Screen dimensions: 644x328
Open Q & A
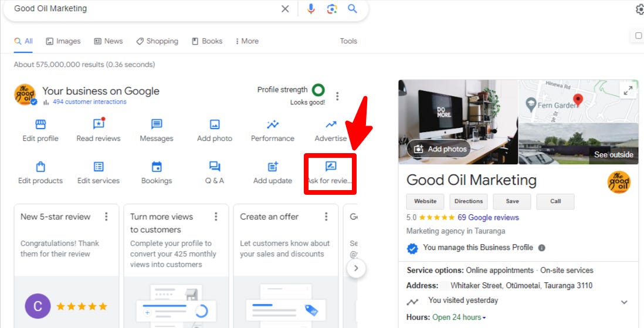[215, 173]
